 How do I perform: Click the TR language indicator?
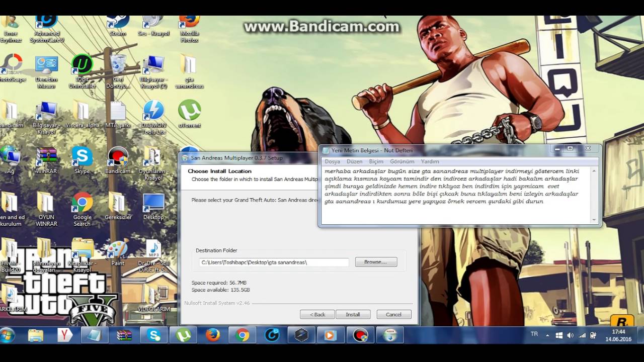point(534,334)
